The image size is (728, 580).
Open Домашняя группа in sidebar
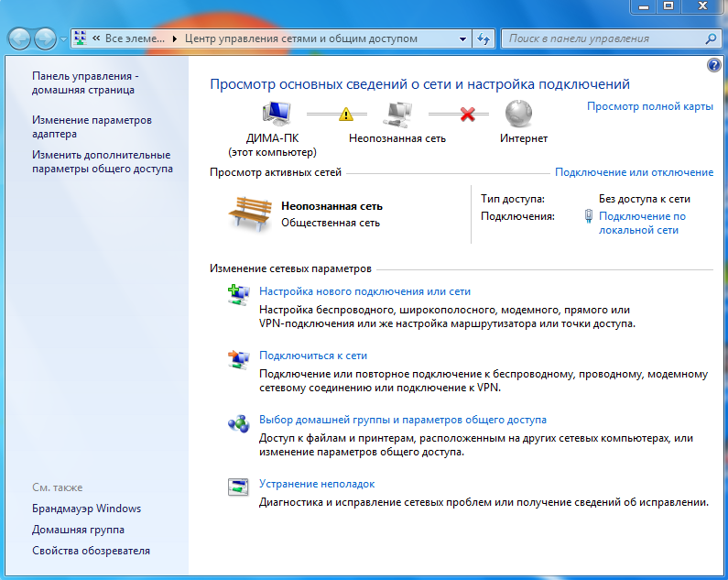point(78,530)
